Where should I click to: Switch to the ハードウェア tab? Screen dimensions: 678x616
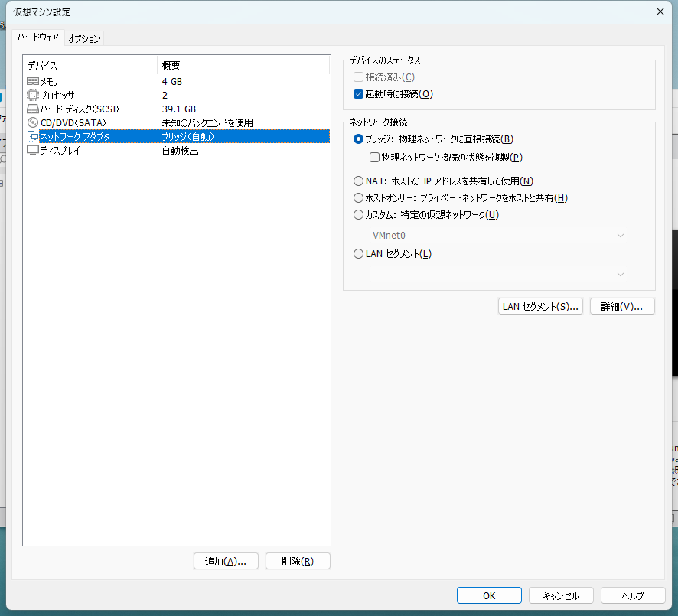38,38
